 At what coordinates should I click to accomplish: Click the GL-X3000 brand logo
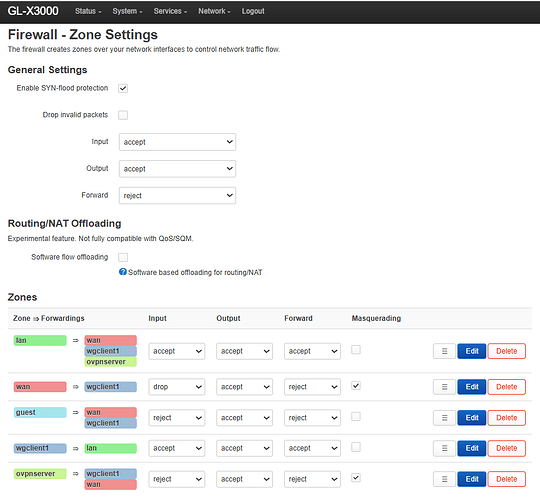(33, 11)
